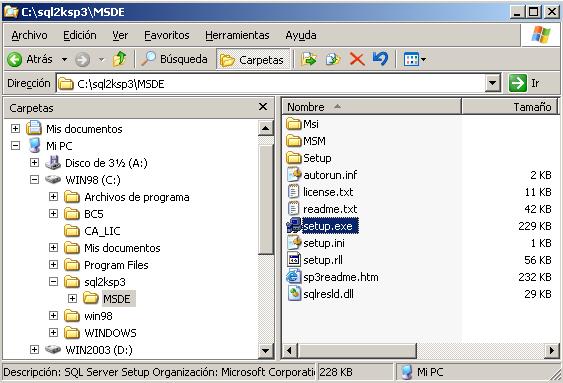Select the MSM folder icon
Viewport: 563px width, 383px height.
[294, 141]
